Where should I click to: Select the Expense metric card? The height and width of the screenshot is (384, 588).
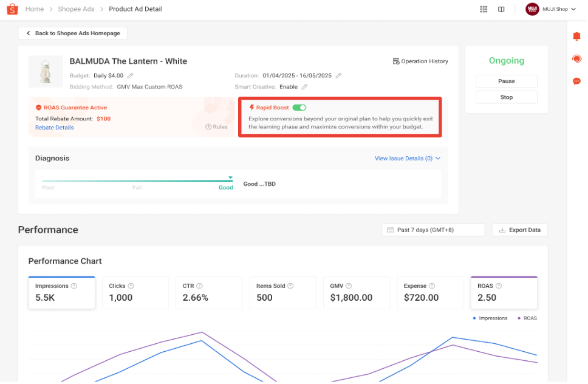430,292
